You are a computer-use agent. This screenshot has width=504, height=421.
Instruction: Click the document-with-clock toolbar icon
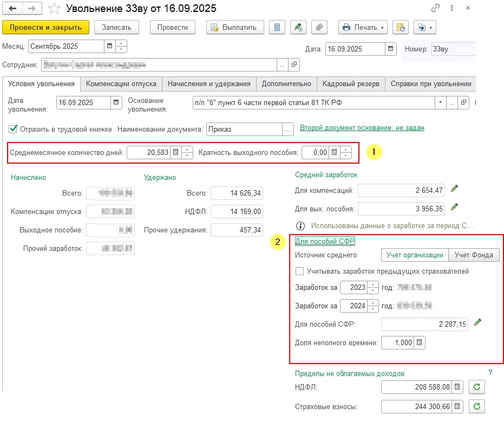[401, 27]
